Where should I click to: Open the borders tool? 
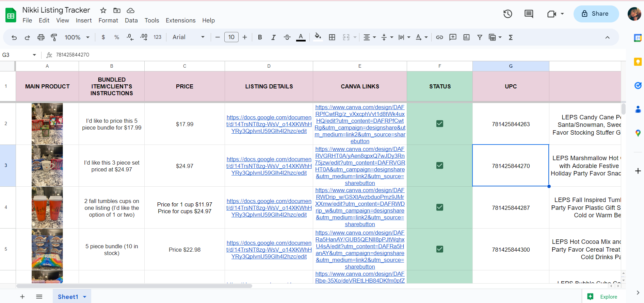pos(332,37)
